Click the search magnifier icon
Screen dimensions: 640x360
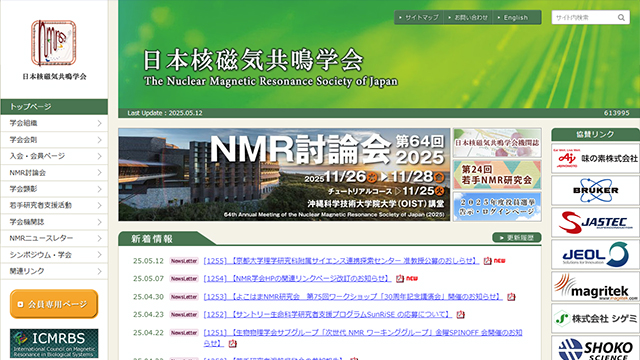[x=621, y=18]
